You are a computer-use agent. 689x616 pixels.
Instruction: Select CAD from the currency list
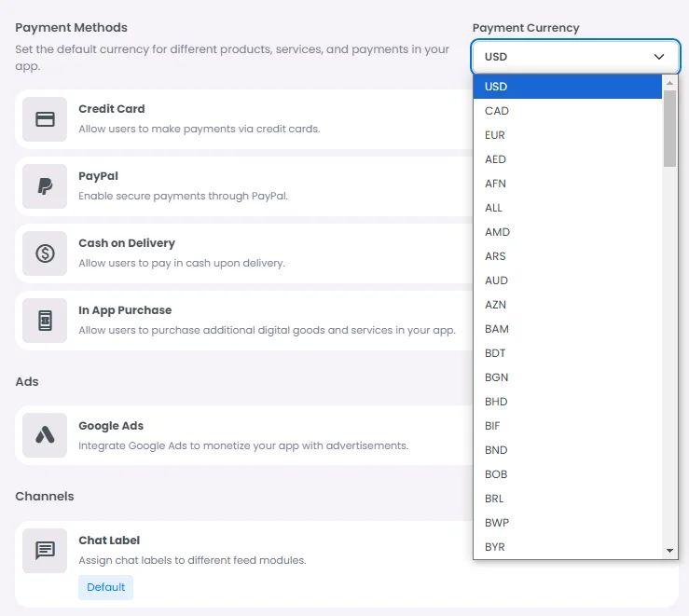(497, 111)
